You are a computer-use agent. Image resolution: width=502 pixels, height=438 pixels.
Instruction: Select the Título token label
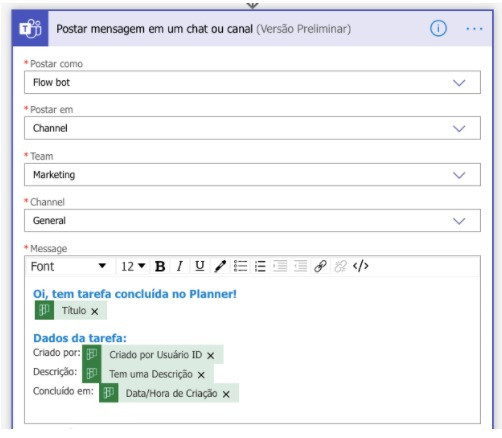(x=74, y=311)
